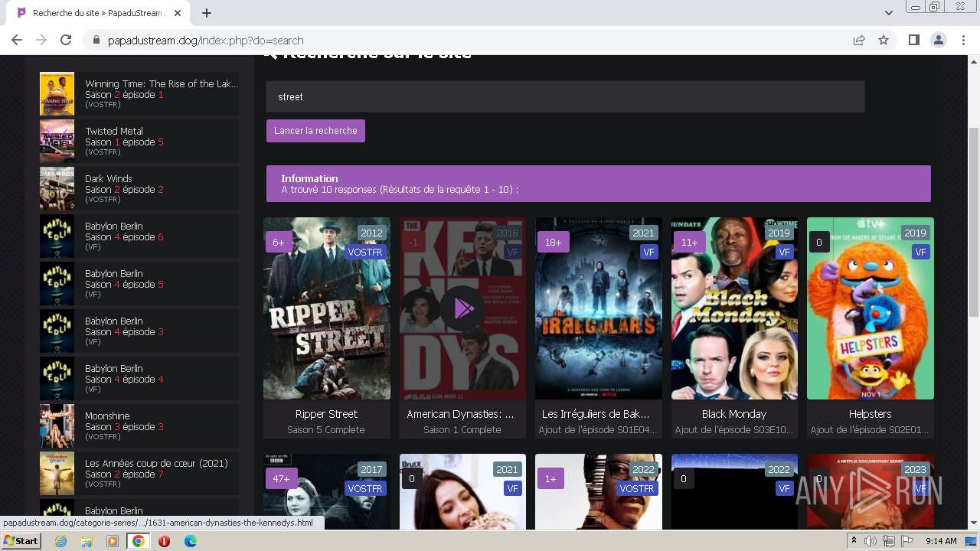Viewport: 980px width, 551px height.
Task: Open the Windows Start menu
Action: (x=21, y=540)
